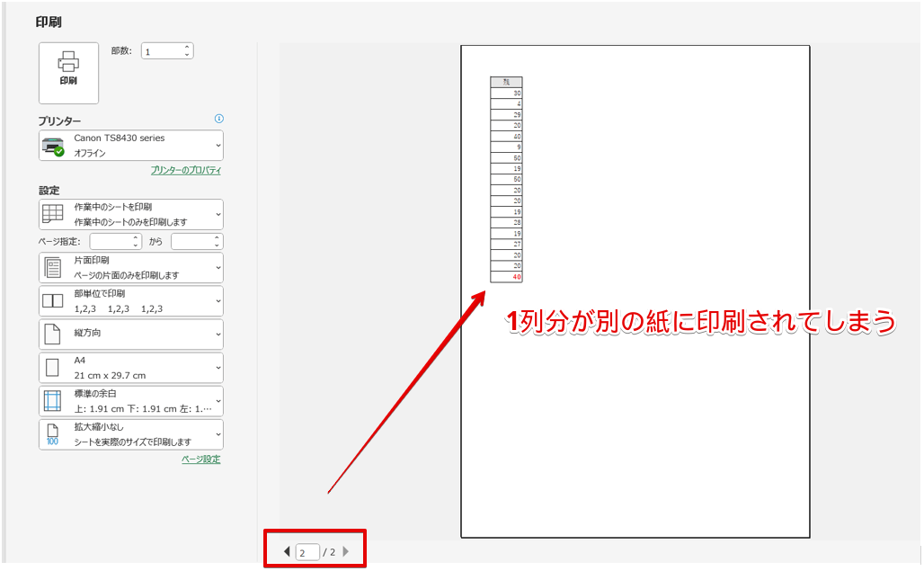Select the 片面印刷 single-sided page icon

[55, 266]
